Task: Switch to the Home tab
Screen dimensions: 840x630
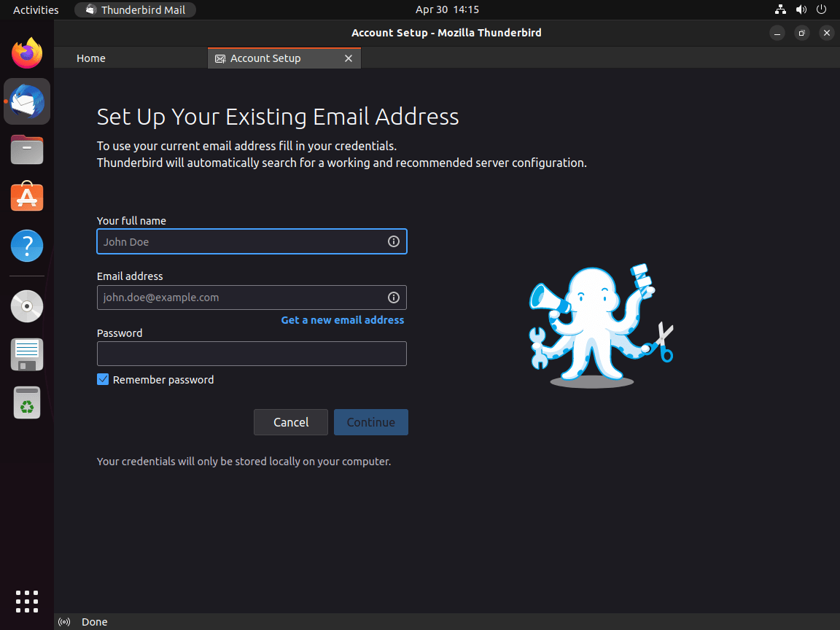Action: pos(90,58)
